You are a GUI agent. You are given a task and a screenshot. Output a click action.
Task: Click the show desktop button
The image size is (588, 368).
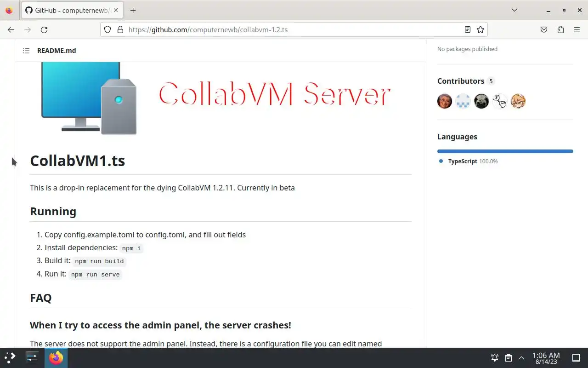click(576, 358)
